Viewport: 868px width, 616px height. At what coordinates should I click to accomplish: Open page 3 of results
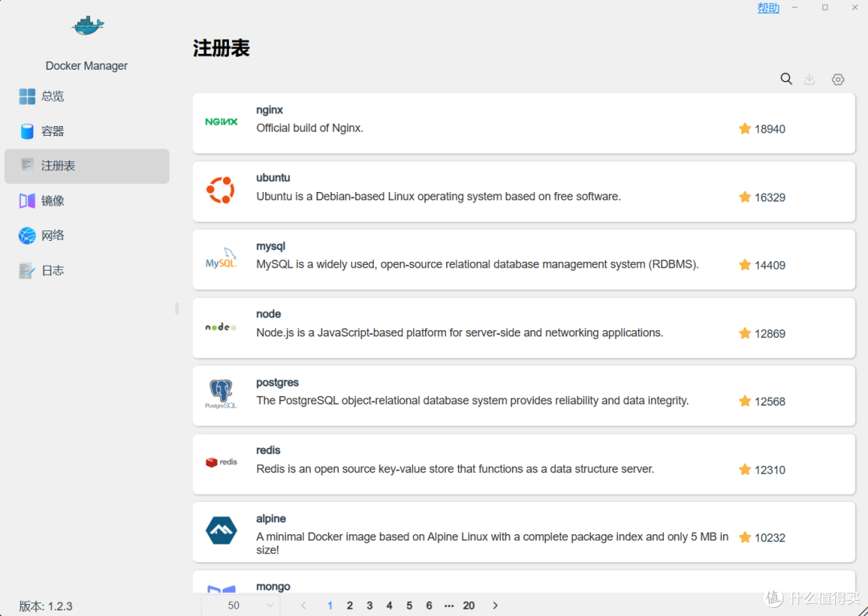point(370,606)
